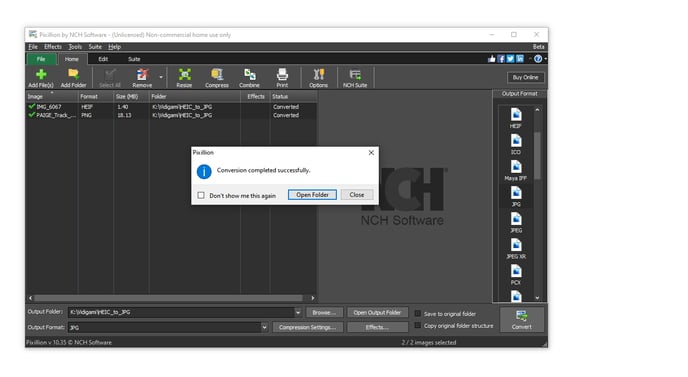Click the Output Format panel's vertical scrollbar
This screenshot has width=688, height=377.
pos(538,156)
